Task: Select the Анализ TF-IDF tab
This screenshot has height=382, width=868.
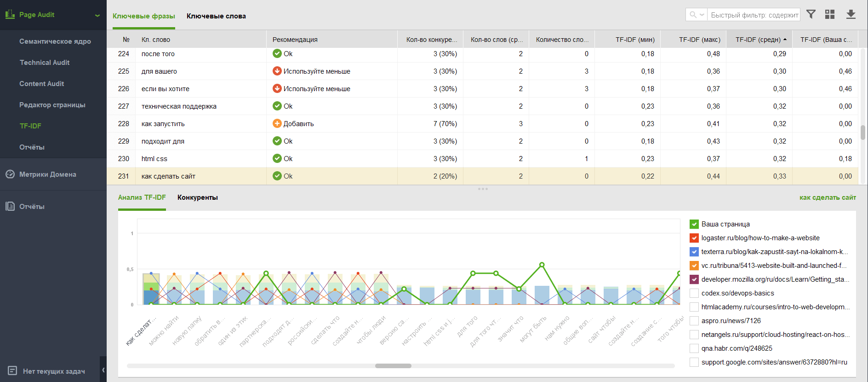Action: pos(142,197)
